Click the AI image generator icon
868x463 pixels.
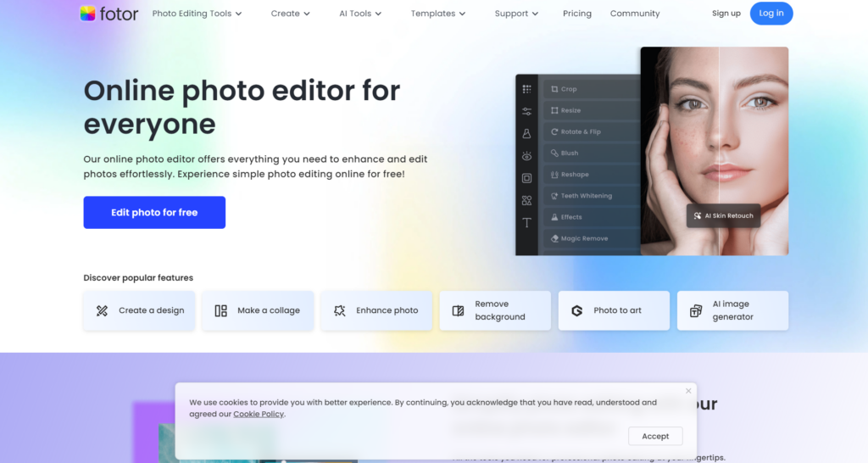click(696, 310)
